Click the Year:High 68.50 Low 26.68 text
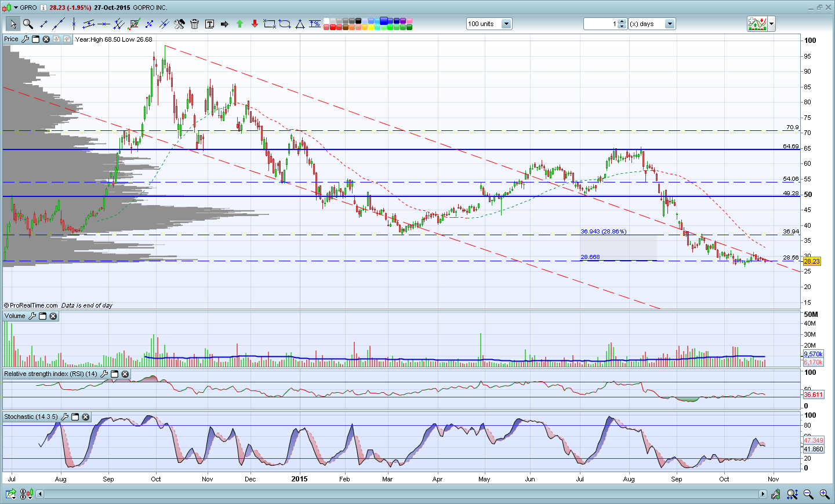This screenshot has width=835, height=504. point(114,39)
